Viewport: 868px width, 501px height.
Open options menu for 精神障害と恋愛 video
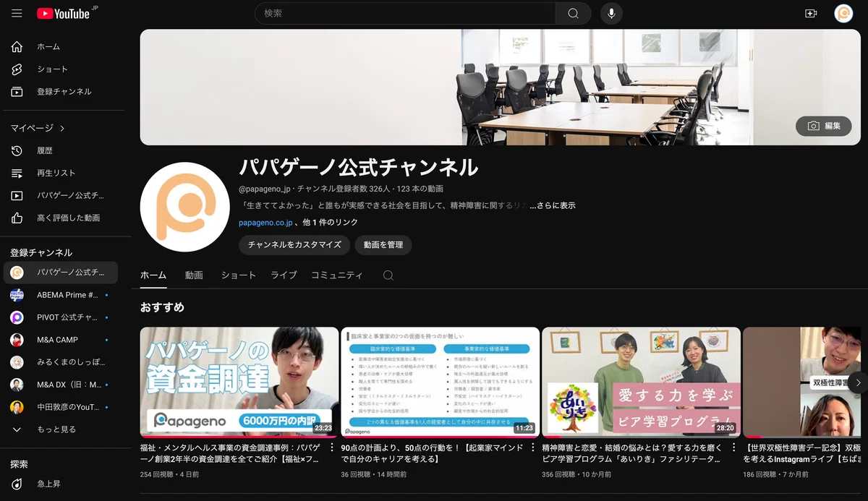coord(734,448)
